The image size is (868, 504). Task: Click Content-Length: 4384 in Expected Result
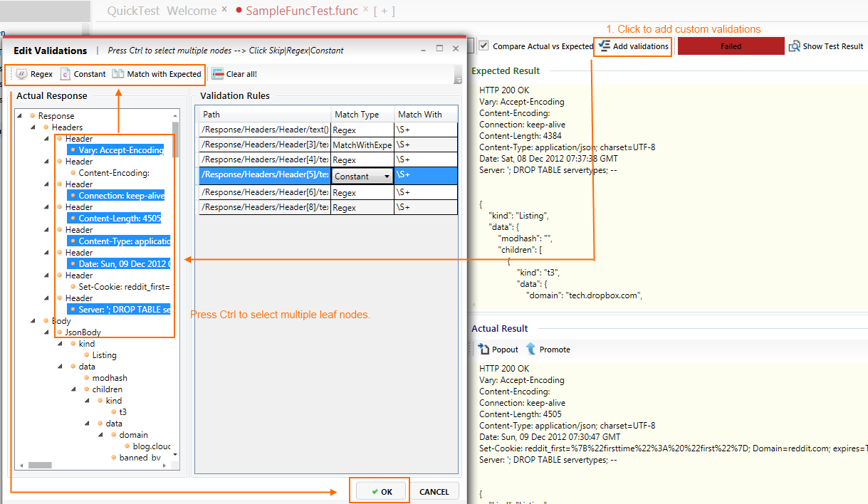(521, 136)
